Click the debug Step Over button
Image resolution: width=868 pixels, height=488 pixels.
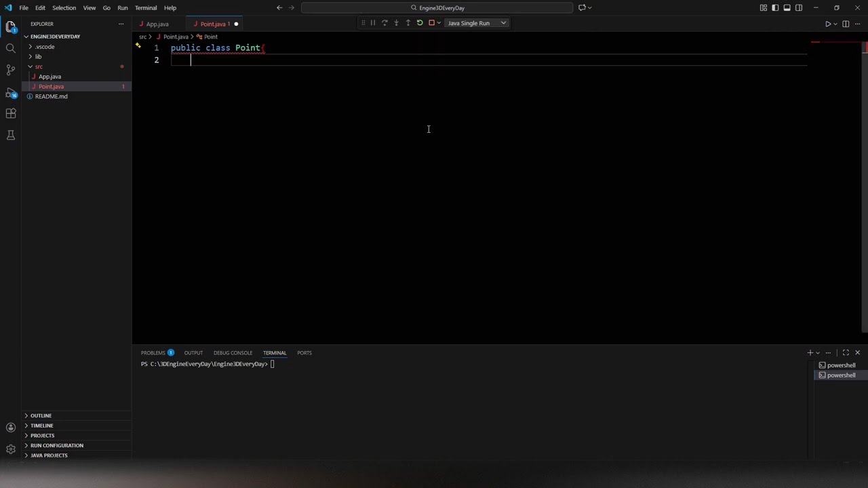pos(384,23)
